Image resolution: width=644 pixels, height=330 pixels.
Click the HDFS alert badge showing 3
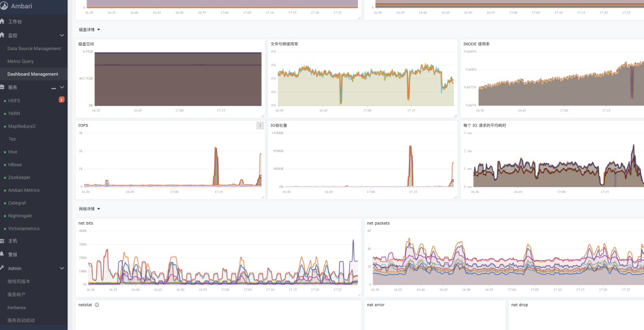coord(61,99)
